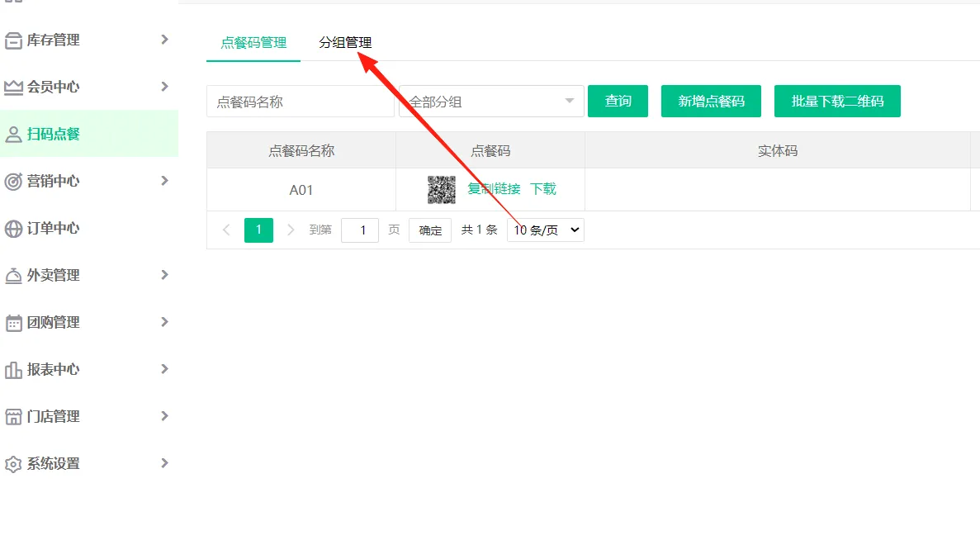Open the 全部分组 group dropdown
Image resolution: width=980 pixels, height=540 pixels.
point(491,102)
